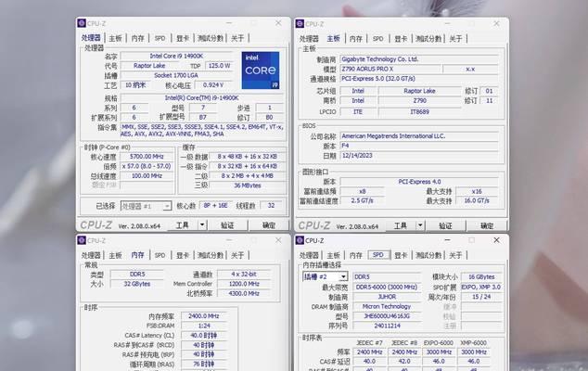Open 内存 tab in the SPD window

(x=356, y=255)
